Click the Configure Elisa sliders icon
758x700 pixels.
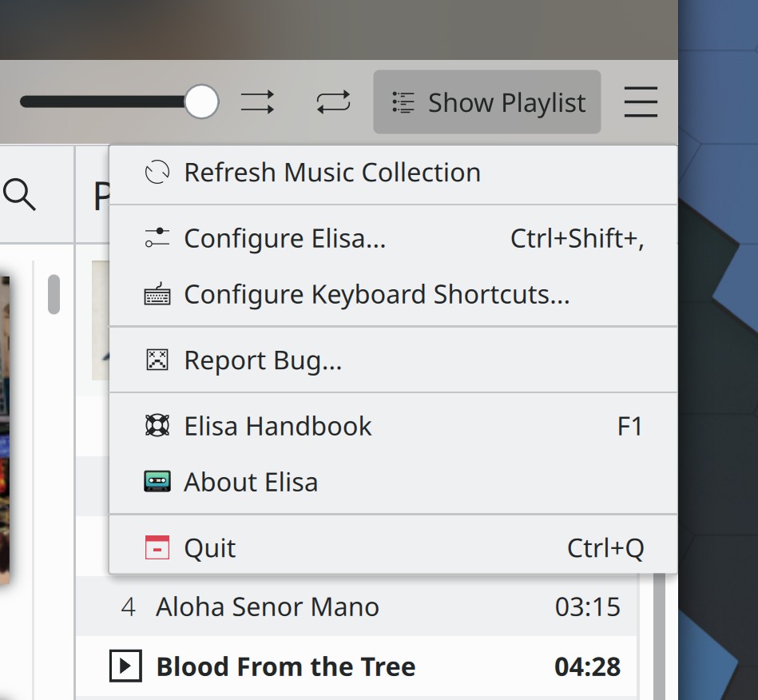(x=157, y=239)
